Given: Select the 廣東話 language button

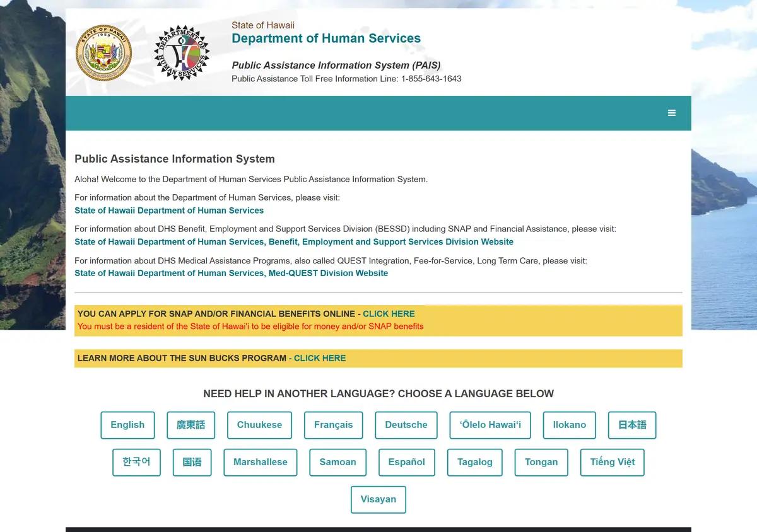Looking at the screenshot, I should tap(191, 425).
